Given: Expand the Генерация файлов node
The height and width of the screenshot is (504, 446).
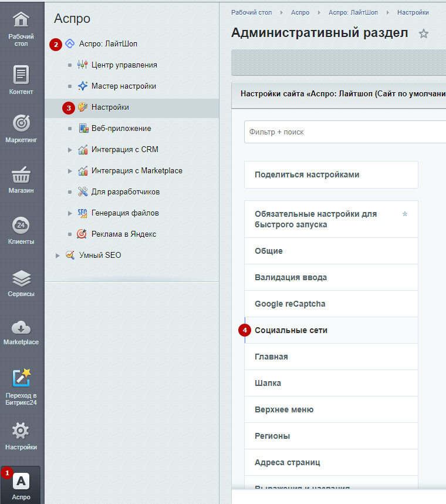Looking at the screenshot, I should pos(70,213).
